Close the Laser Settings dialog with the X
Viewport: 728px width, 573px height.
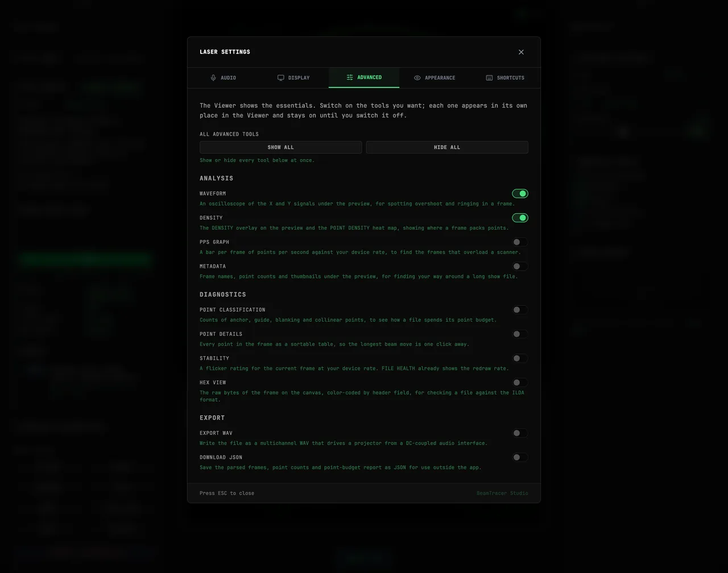(x=521, y=52)
